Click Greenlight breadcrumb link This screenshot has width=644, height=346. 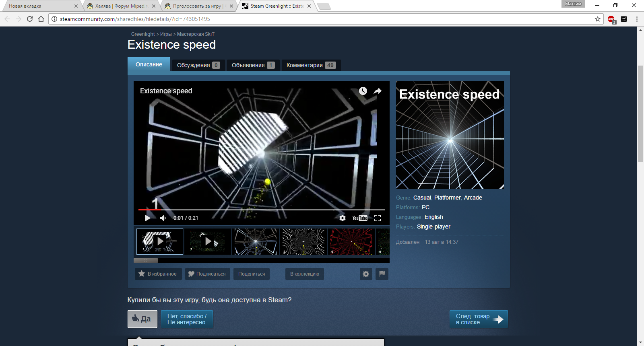tap(143, 34)
